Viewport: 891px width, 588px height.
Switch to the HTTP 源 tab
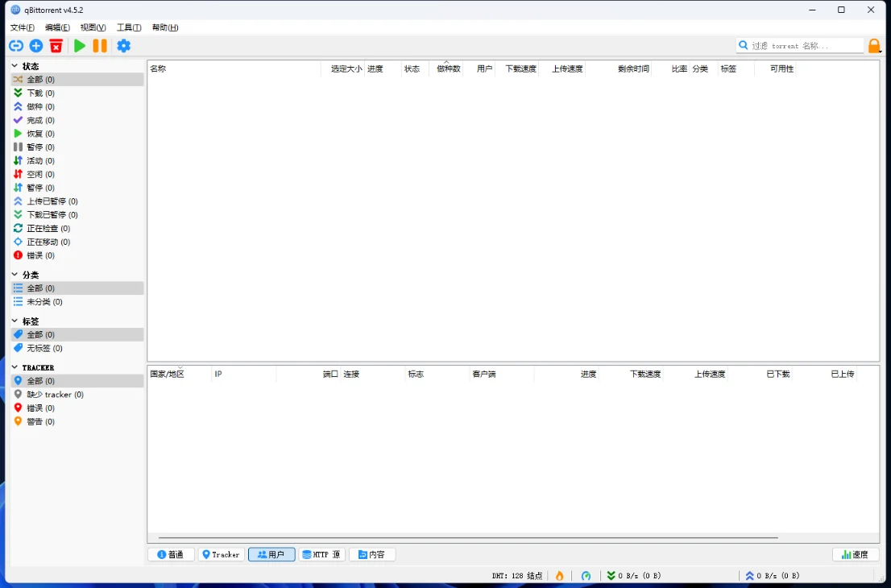pyautogui.click(x=322, y=554)
